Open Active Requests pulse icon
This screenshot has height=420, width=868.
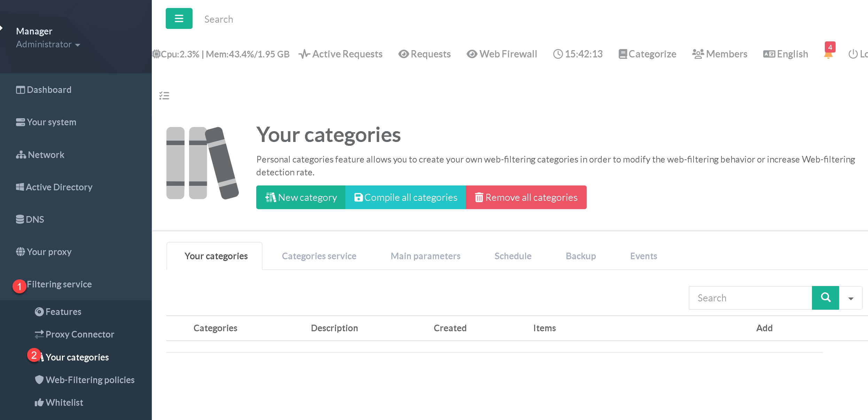[x=304, y=54]
